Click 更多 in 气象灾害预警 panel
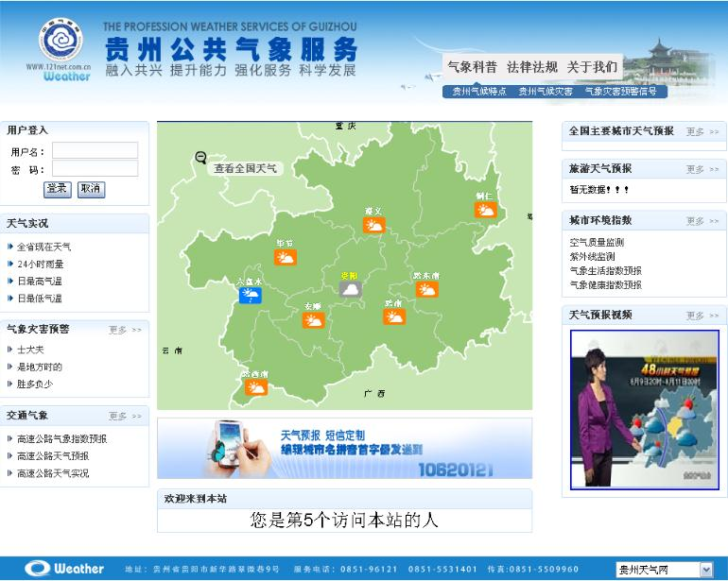 click(125, 330)
